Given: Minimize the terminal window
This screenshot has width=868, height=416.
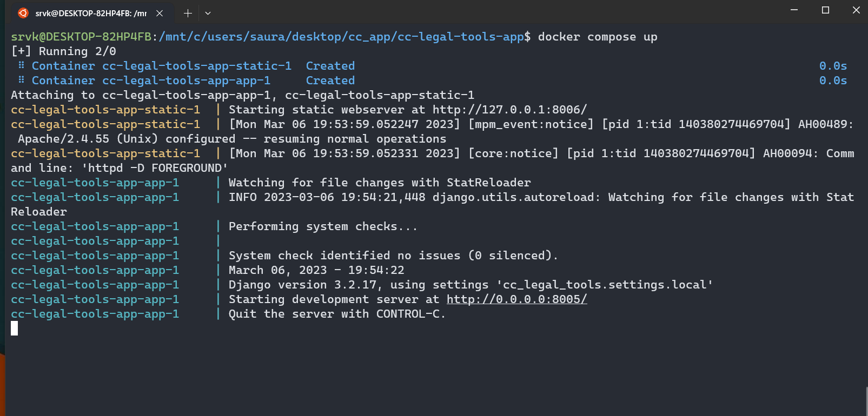Looking at the screenshot, I should (x=793, y=10).
